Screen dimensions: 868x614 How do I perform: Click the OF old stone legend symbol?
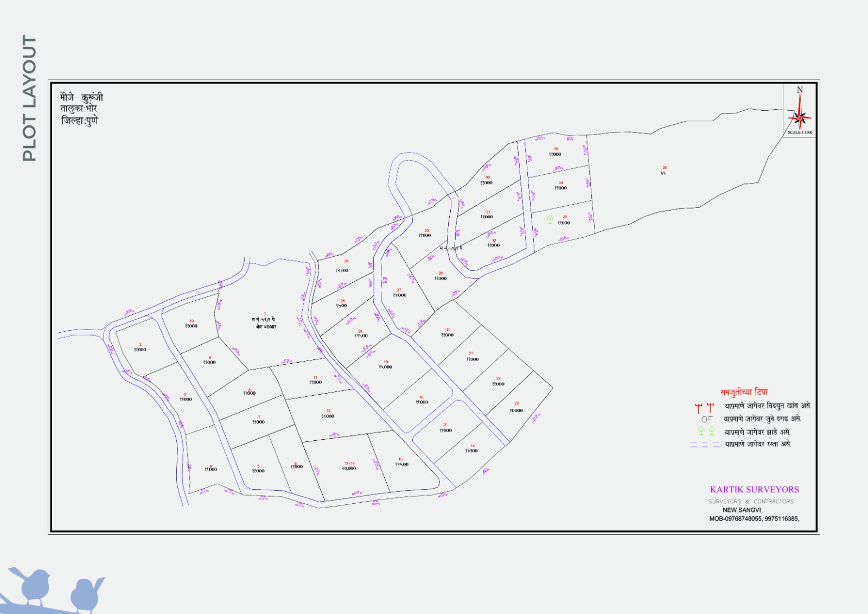coord(706,420)
